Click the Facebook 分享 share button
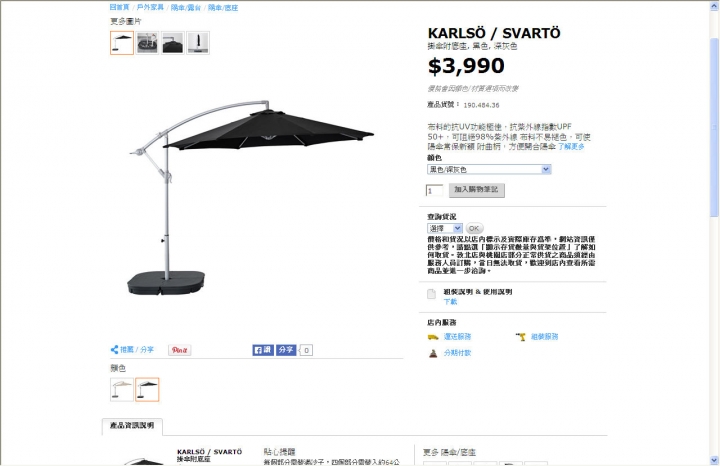The width and height of the screenshot is (720, 466). (x=286, y=350)
